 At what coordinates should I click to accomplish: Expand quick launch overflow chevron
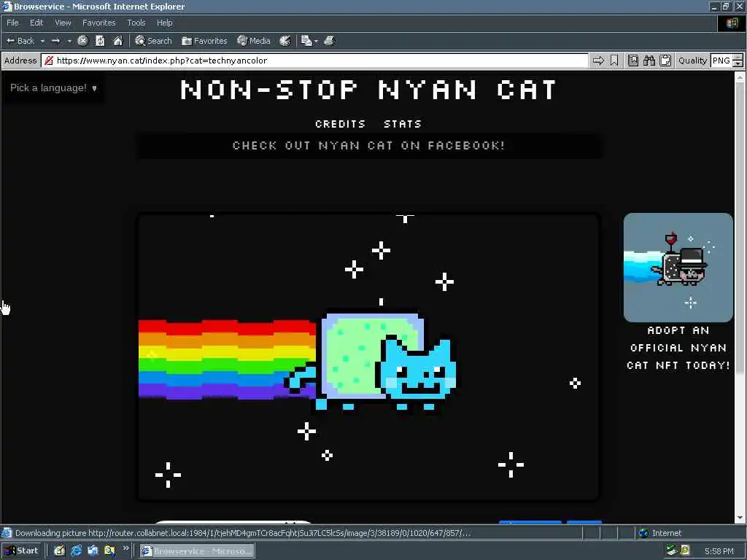(125, 548)
